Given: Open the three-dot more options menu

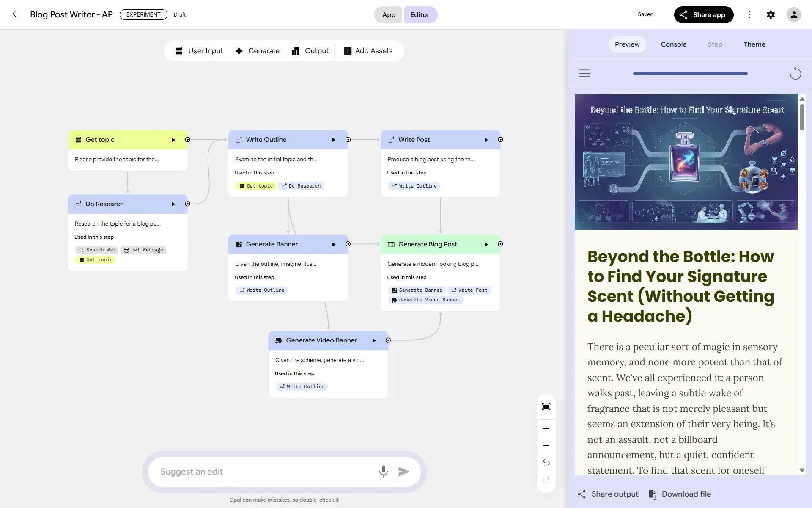Looking at the screenshot, I should click(x=749, y=14).
